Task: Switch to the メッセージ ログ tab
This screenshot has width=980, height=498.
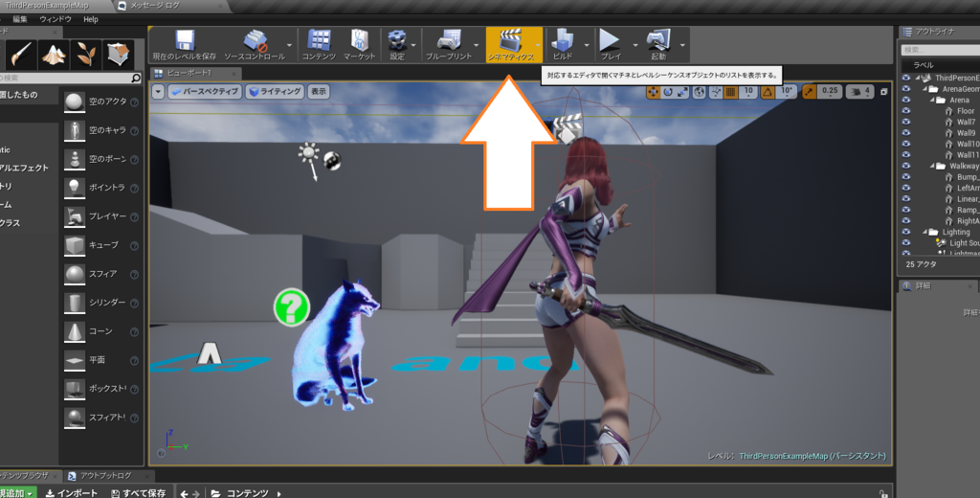Action: pyautogui.click(x=165, y=7)
